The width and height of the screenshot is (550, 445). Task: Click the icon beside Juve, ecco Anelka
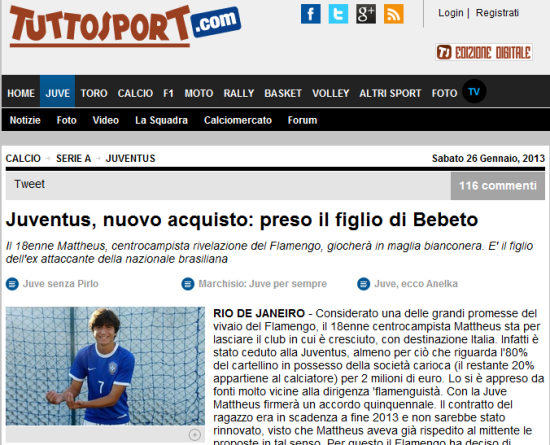[x=363, y=284]
